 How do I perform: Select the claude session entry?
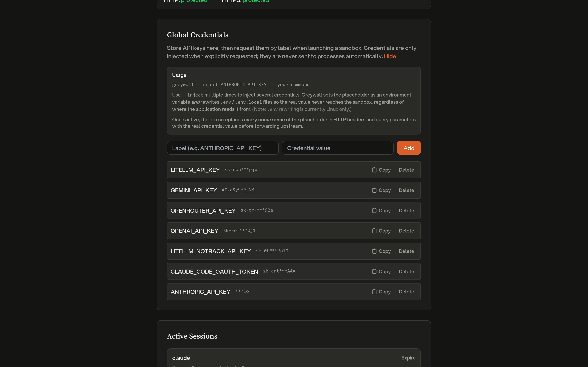267,358
